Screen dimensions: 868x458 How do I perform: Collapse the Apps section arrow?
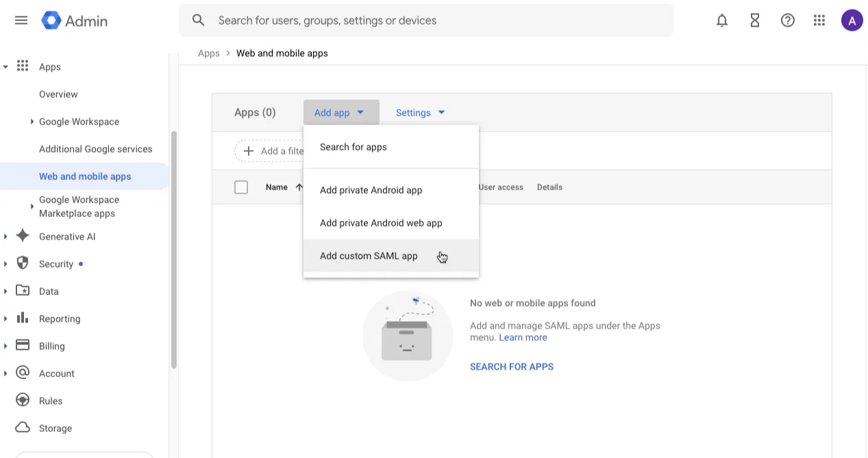[x=5, y=66]
